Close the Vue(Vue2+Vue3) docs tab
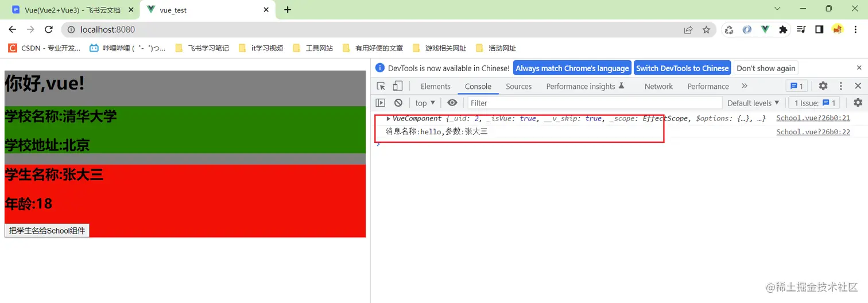This screenshot has height=303, width=868. coord(131,10)
